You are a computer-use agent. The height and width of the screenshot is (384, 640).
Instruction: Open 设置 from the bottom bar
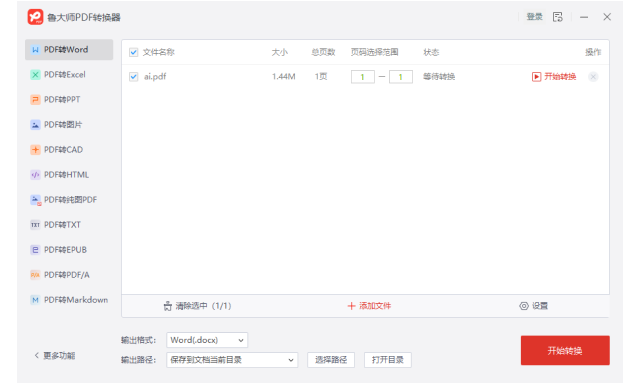[540, 306]
